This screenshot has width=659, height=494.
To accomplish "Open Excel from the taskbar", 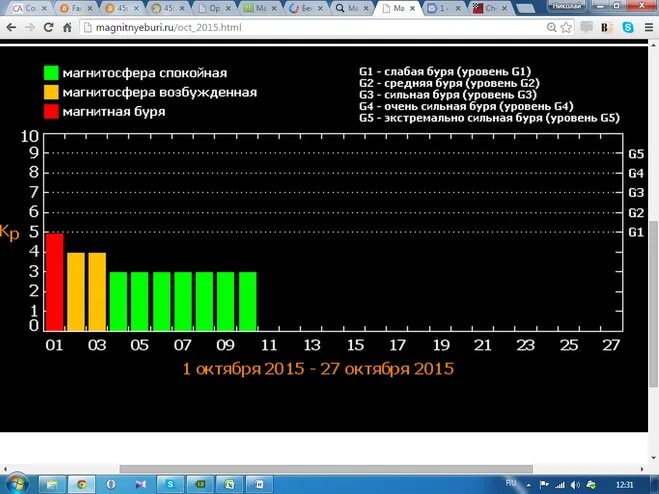I will [229, 485].
